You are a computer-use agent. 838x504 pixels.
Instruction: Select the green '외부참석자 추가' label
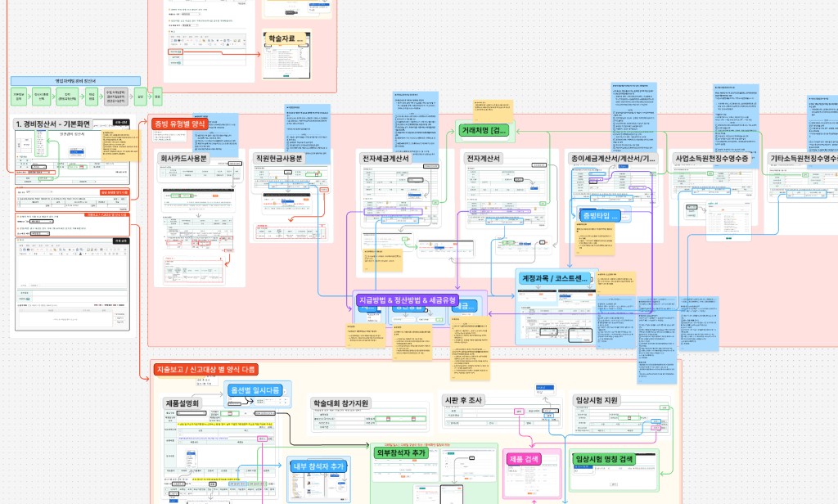click(401, 452)
